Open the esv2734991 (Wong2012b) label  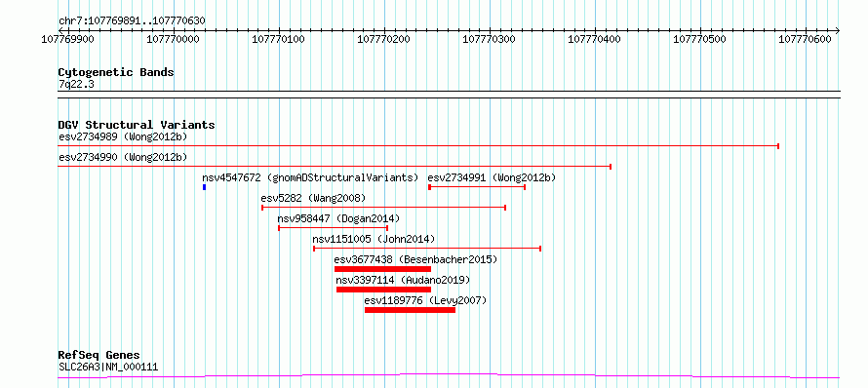point(492,177)
